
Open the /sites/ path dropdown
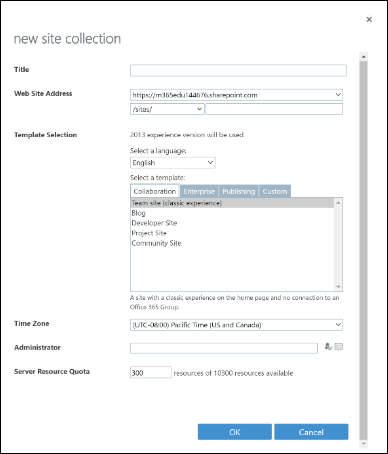pyautogui.click(x=167, y=109)
